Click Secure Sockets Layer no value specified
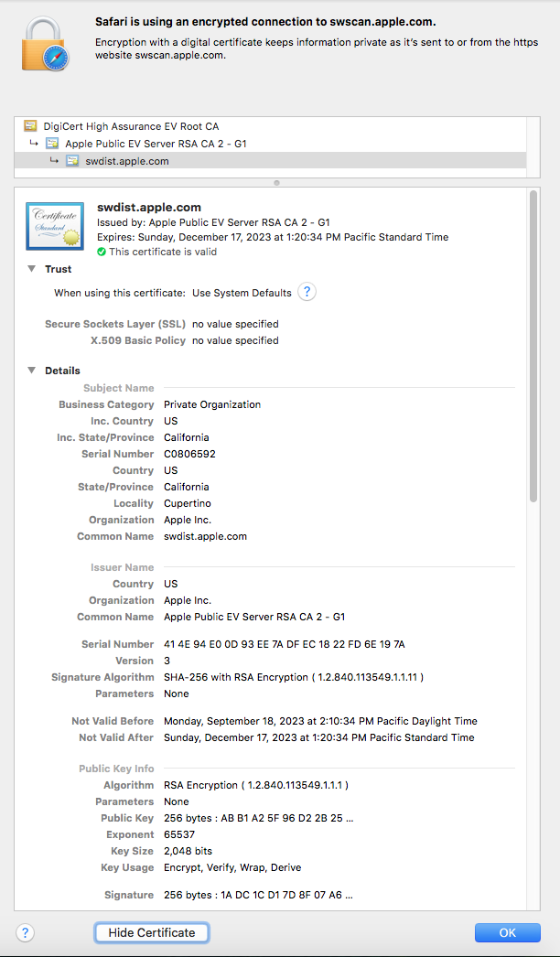Screen dimensions: 560x957 (235, 324)
